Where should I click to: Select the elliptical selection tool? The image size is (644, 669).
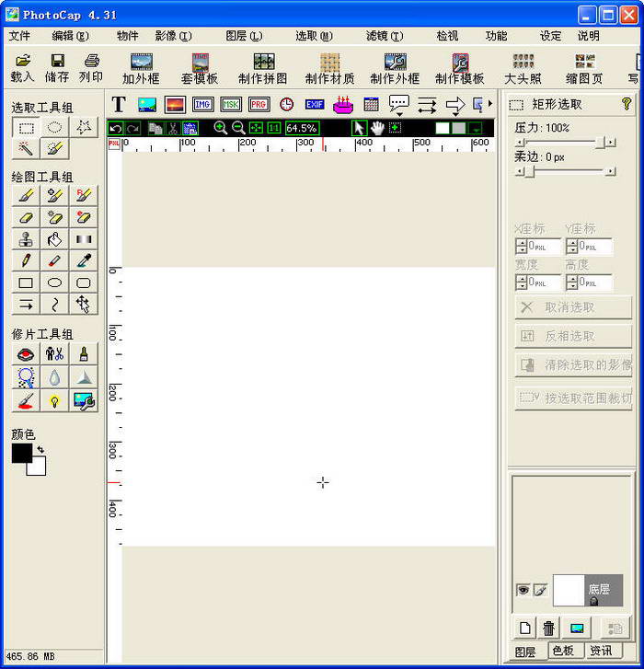(54, 127)
